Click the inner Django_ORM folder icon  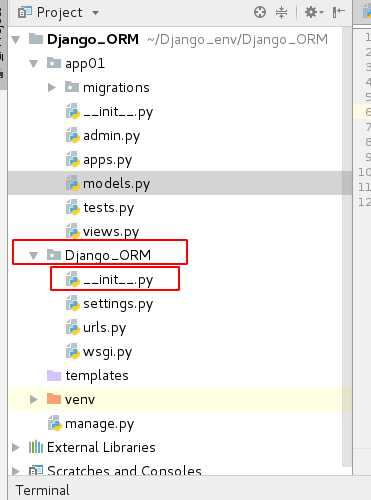pyautogui.click(x=54, y=255)
